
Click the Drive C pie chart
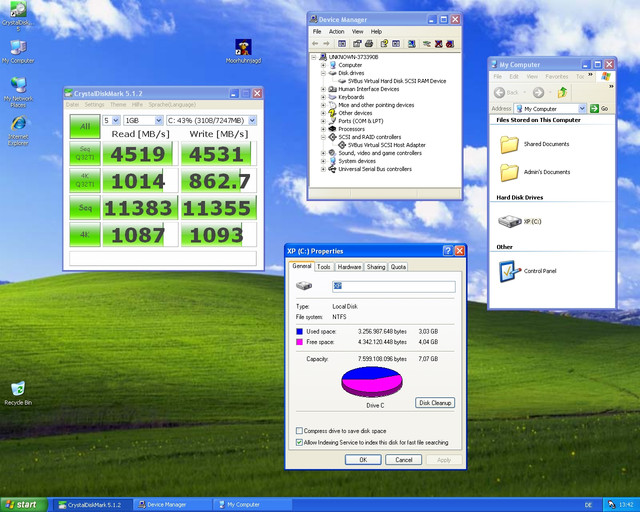371,382
